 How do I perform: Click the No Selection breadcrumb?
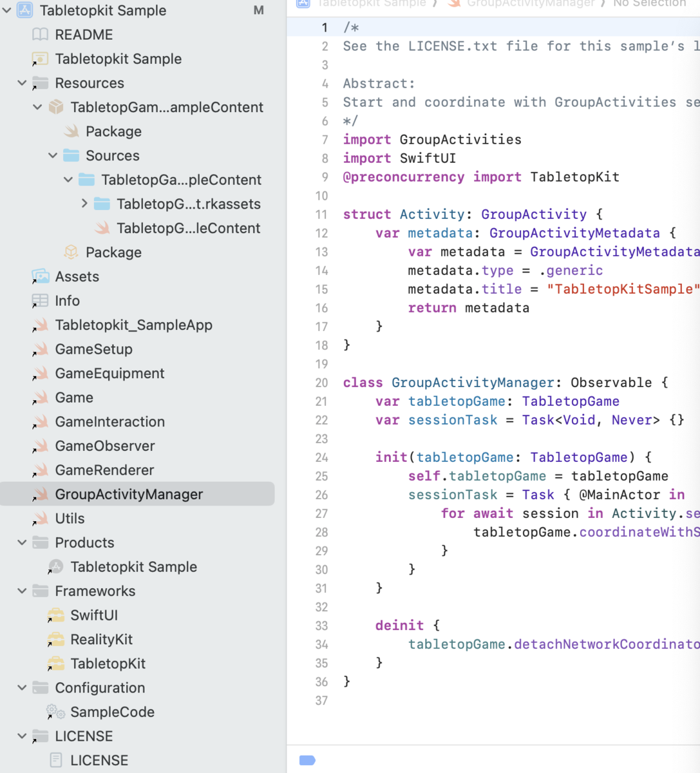point(649,3)
